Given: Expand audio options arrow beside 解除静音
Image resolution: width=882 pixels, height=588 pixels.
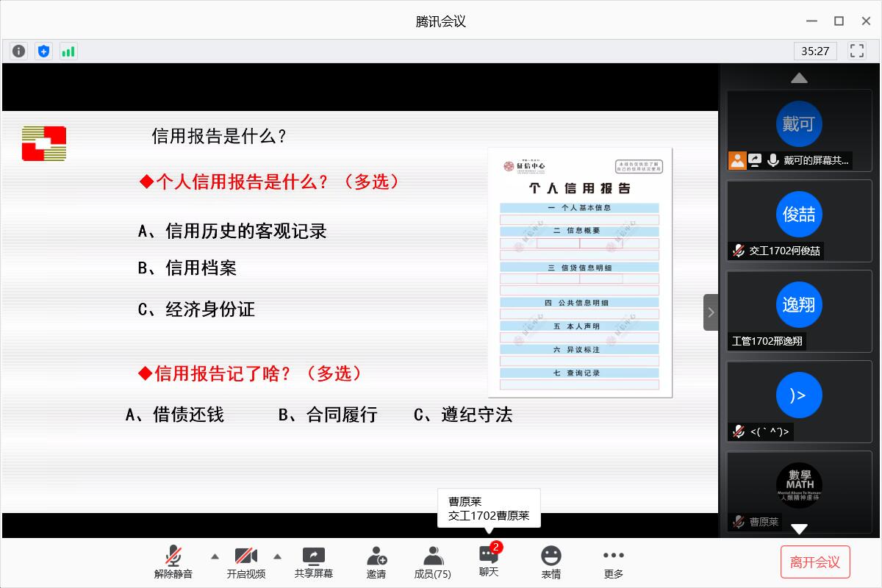Looking at the screenshot, I should (215, 556).
